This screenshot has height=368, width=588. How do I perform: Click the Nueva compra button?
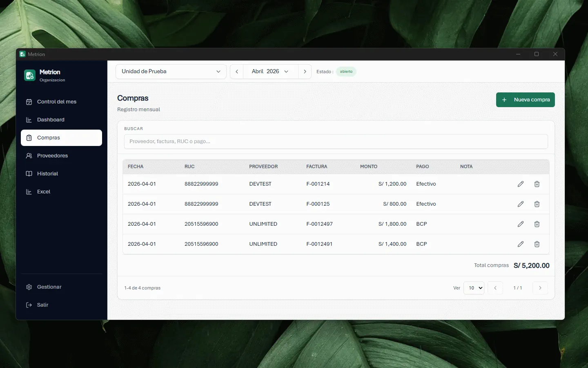(x=525, y=100)
